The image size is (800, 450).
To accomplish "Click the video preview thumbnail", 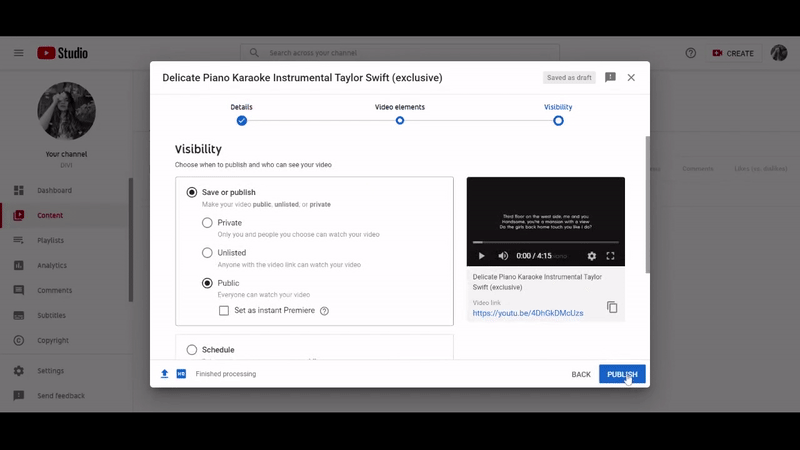I will (x=545, y=221).
